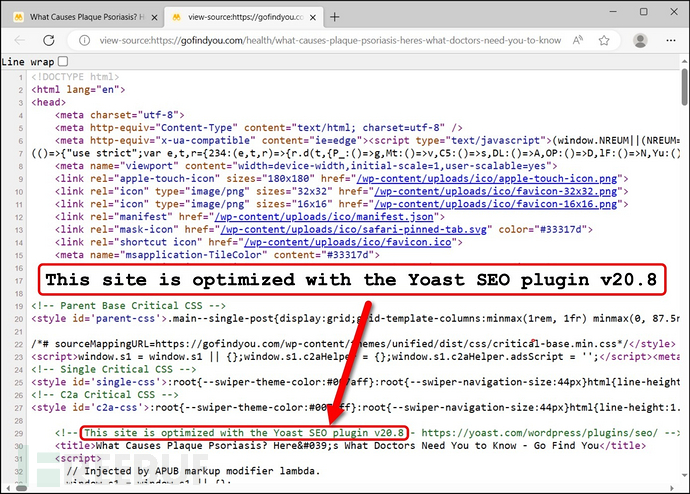This screenshot has height=494, width=690.
Task: Click the '<meta charset="utf-8">' line
Action: coord(120,115)
